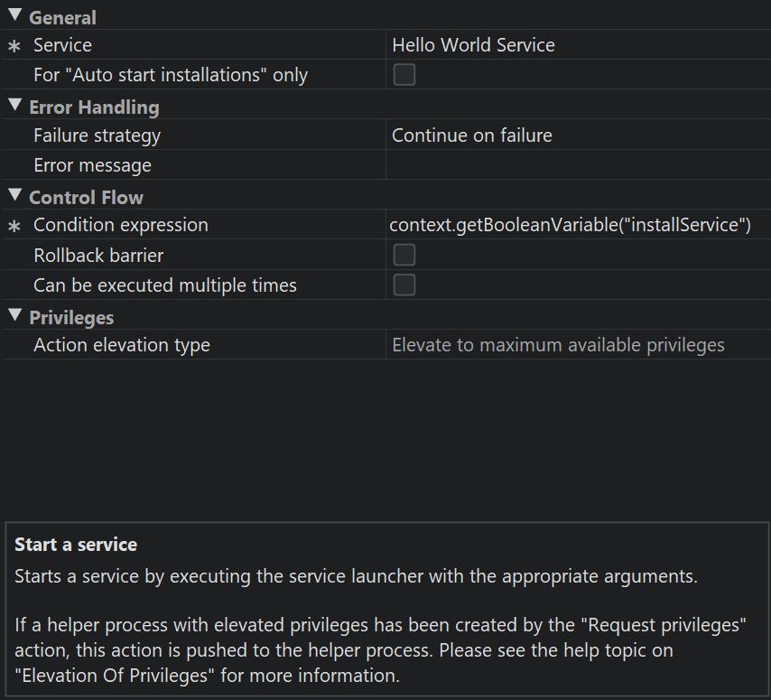Collapse the Control Flow section triangle
The image size is (771, 700).
click(14, 195)
